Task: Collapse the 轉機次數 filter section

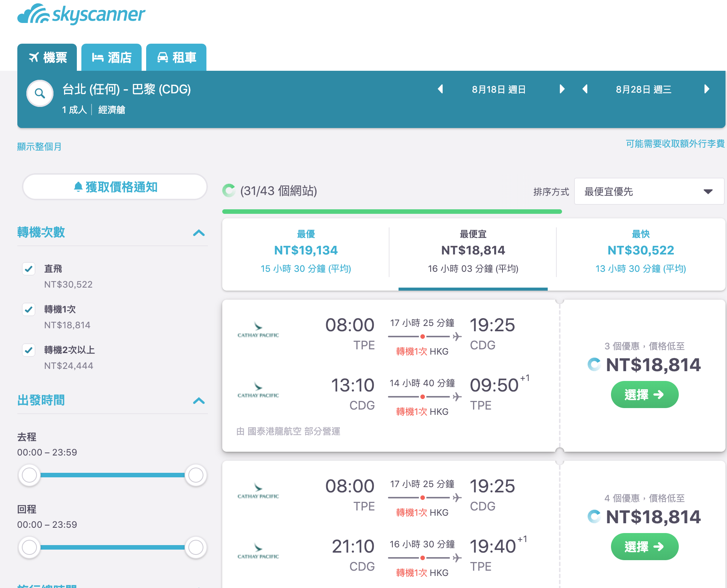Action: coord(199,233)
